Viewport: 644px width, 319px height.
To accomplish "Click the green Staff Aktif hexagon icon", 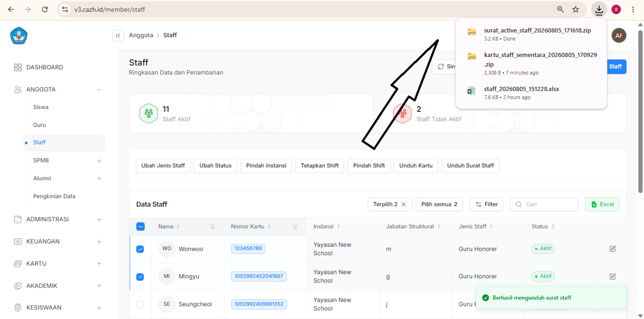I will pos(148,113).
